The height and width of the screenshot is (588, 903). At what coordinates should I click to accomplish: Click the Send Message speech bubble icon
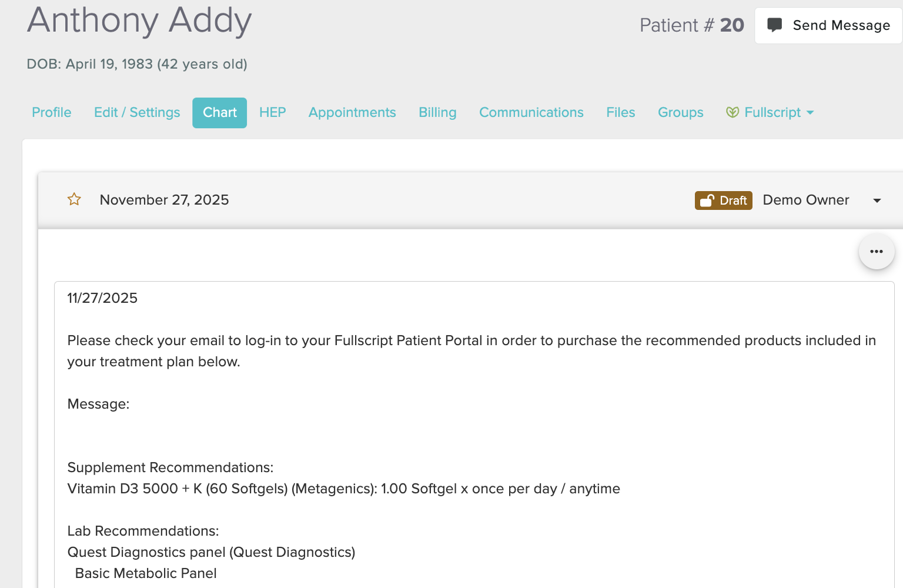774,25
